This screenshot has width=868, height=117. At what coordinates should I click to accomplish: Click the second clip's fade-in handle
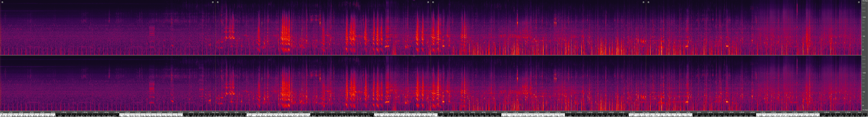tap(218, 2)
